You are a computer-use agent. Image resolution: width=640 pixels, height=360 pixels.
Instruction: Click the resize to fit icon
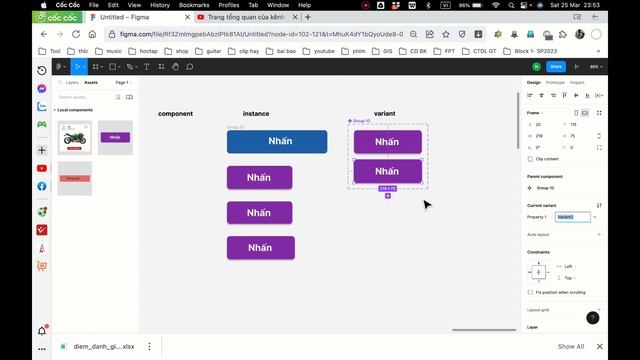click(599, 113)
